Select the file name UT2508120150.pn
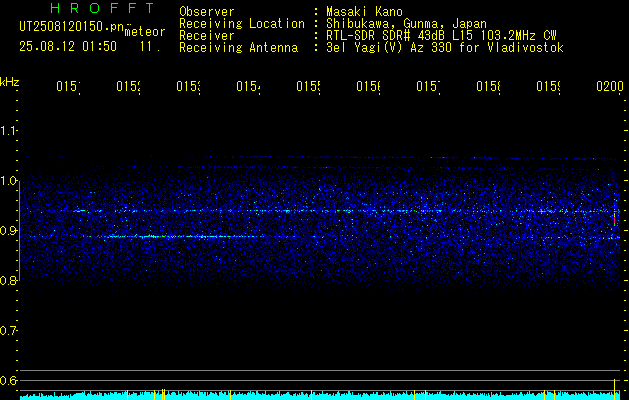Image resolution: width=629 pixels, height=400 pixels. 72,26
